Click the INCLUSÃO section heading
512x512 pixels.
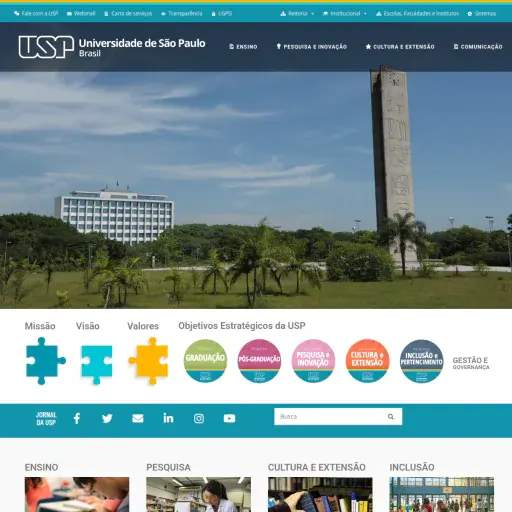point(412,467)
